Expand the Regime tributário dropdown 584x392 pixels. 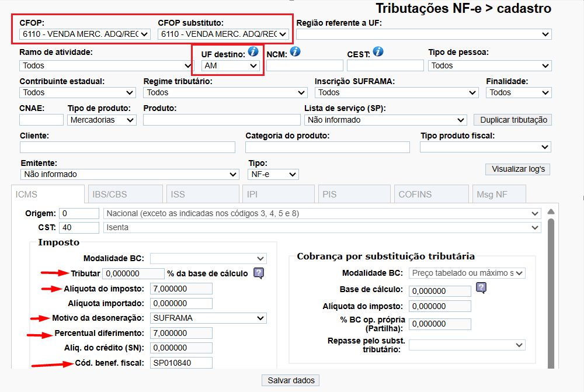pyautogui.click(x=225, y=92)
